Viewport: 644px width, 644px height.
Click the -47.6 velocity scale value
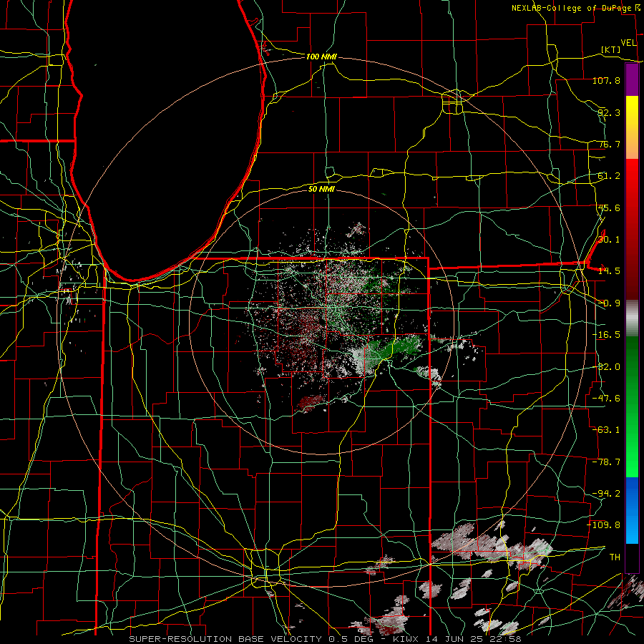click(x=606, y=399)
